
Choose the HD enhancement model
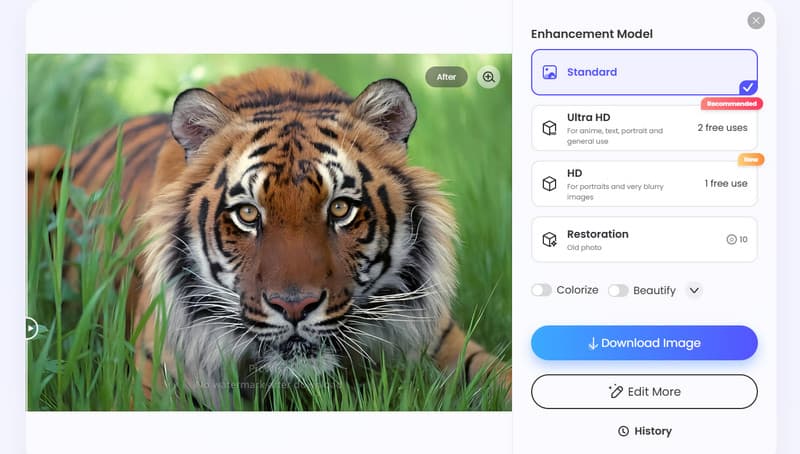644,184
